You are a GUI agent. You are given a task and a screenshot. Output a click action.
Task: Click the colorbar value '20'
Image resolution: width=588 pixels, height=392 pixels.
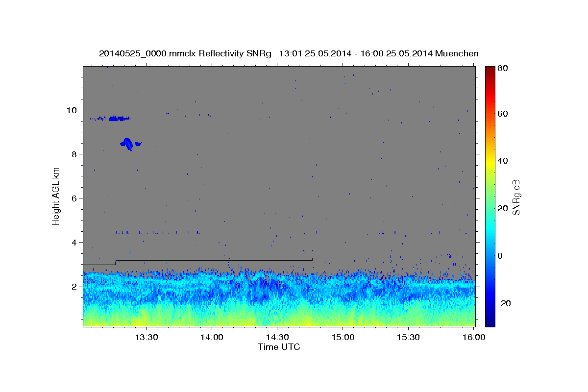click(x=502, y=208)
